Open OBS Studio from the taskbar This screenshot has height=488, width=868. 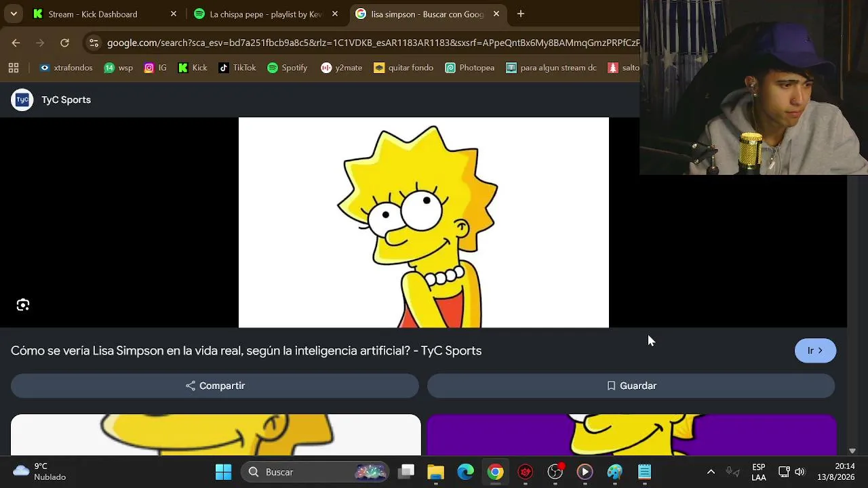pos(555,472)
